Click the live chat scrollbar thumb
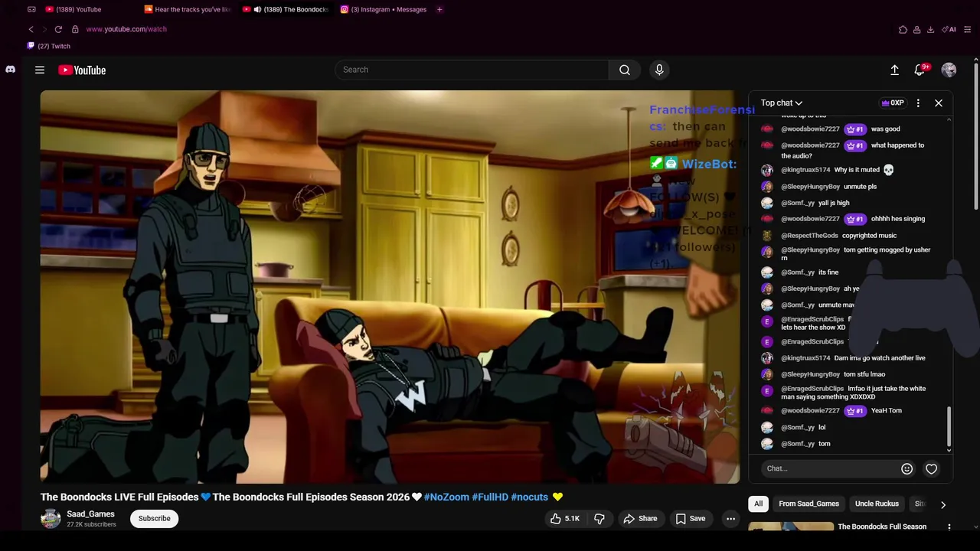The image size is (980, 551). (x=949, y=425)
